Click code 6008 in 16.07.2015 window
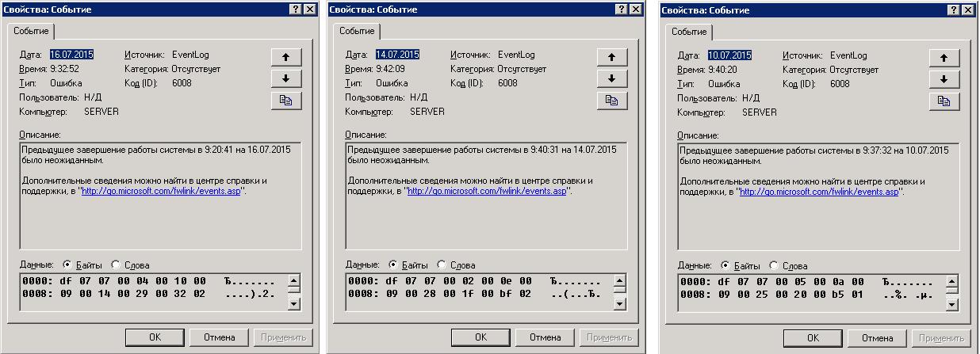 pyautogui.click(x=182, y=83)
